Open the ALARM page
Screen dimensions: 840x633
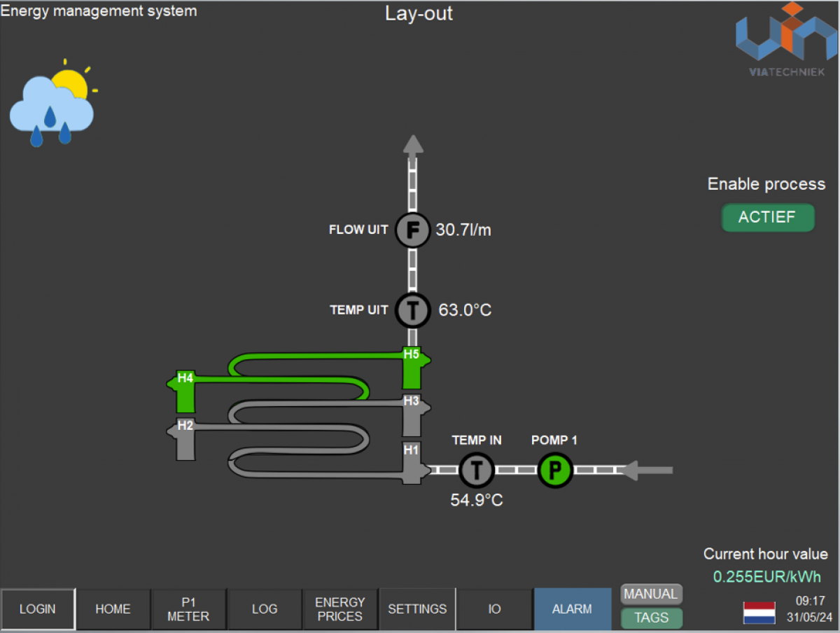coord(573,609)
